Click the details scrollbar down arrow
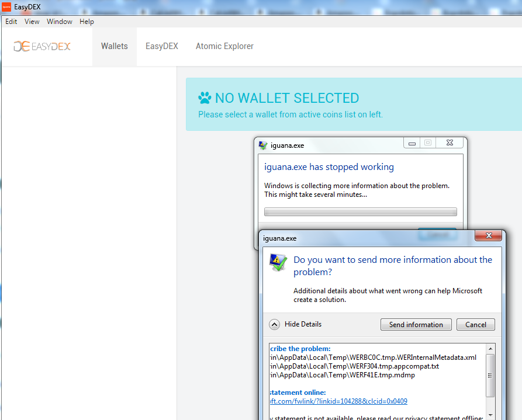The height and width of the screenshot is (420, 522). coord(490,415)
